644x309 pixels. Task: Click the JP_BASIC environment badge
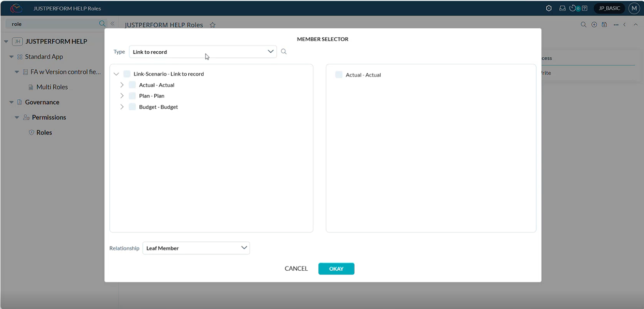609,8
